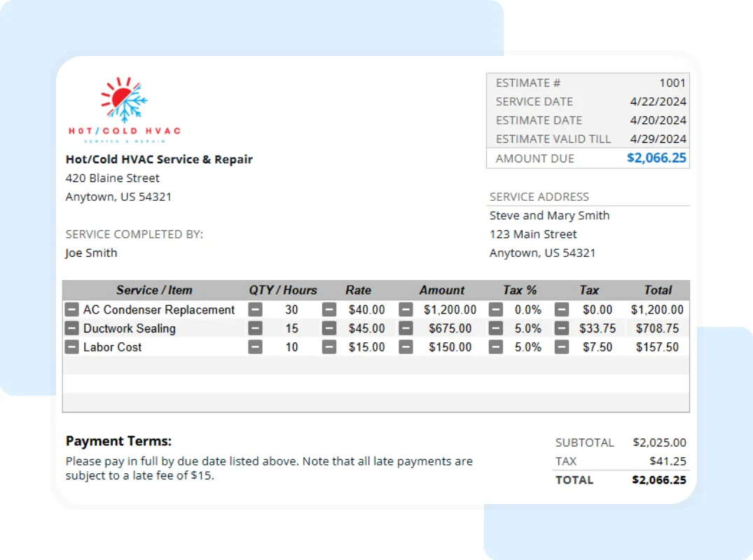Edit the ESTIMATE # value 1001
The image size is (753, 560).
pyautogui.click(x=672, y=83)
